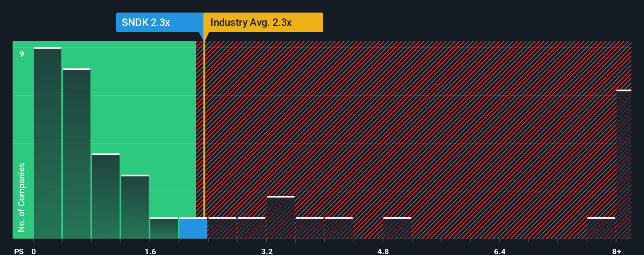Click the 1.6 x-axis label

point(150,251)
